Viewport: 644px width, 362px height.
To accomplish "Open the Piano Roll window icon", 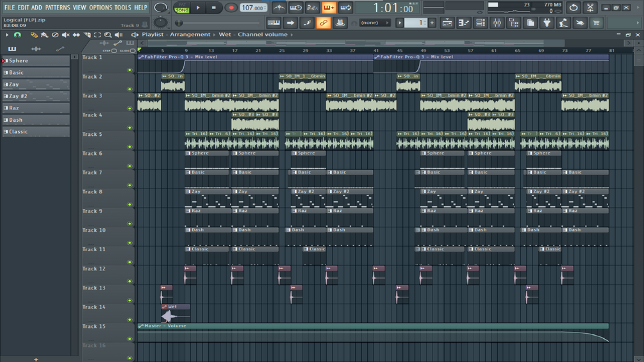I will point(464,23).
